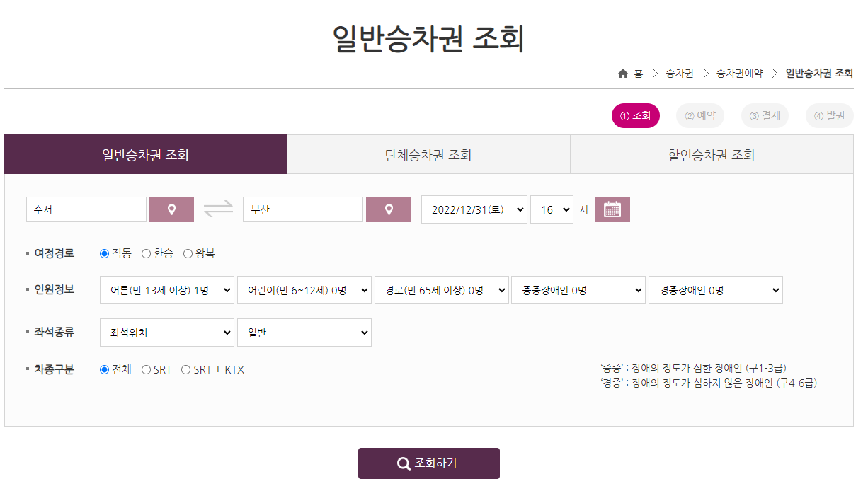Swap departure and arrival stations with arrow icon

click(219, 209)
